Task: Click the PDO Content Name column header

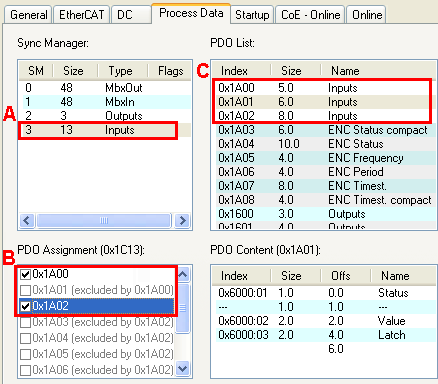Action: [x=404, y=276]
